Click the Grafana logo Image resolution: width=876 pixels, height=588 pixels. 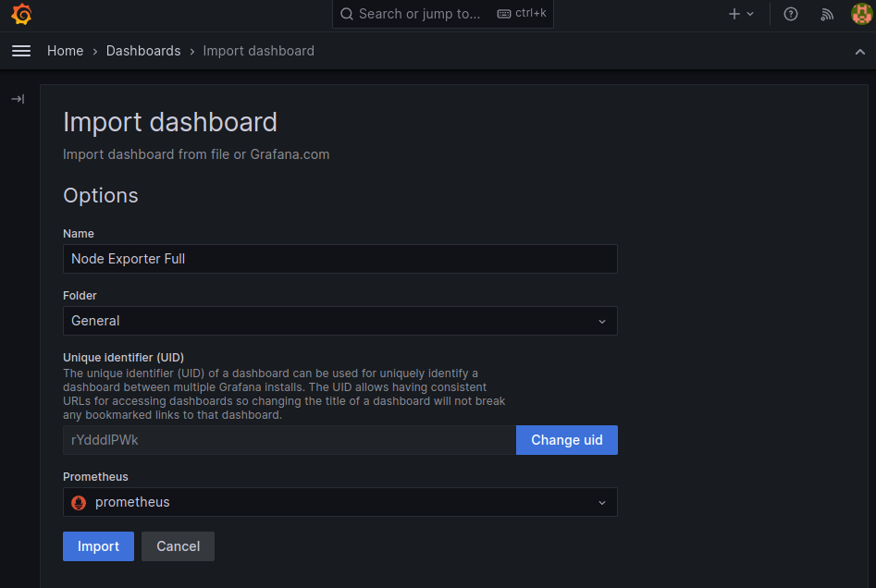21,15
